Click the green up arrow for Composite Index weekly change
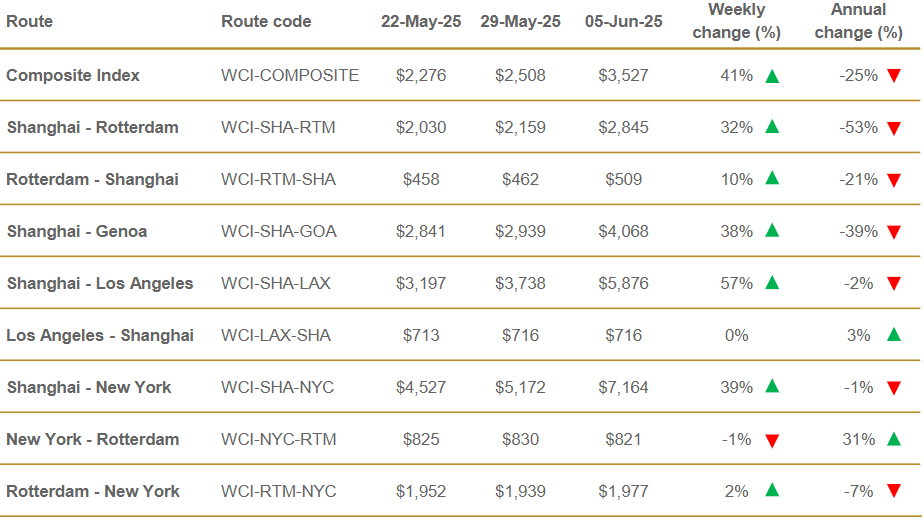This screenshot has width=924, height=525. coord(772,76)
